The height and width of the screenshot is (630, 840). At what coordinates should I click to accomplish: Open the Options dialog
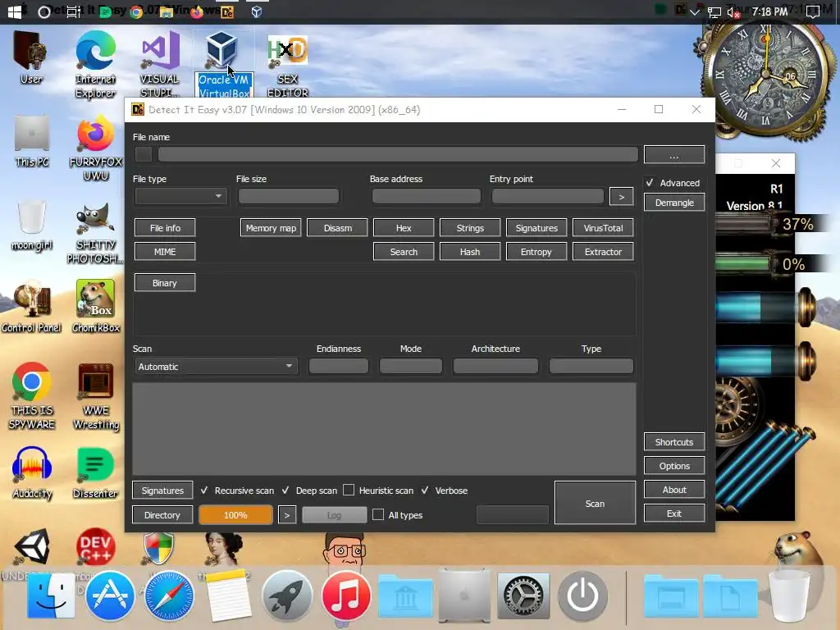pos(674,466)
